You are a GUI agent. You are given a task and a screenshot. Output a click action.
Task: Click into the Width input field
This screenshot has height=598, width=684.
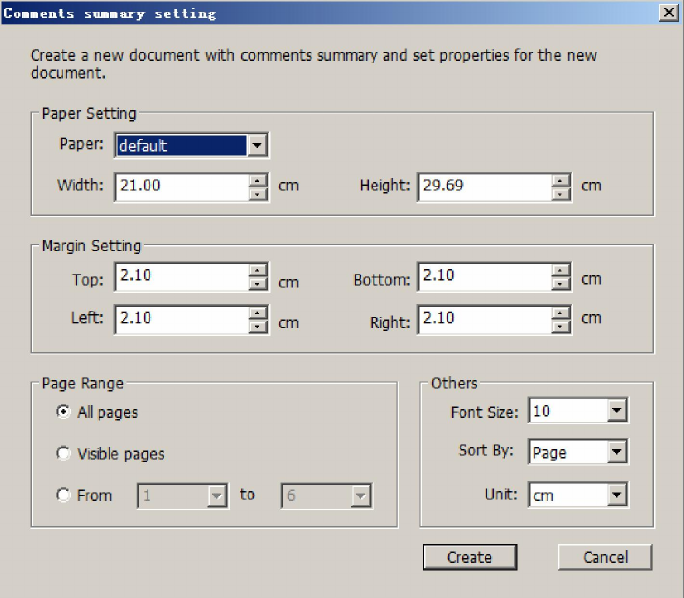(180, 187)
